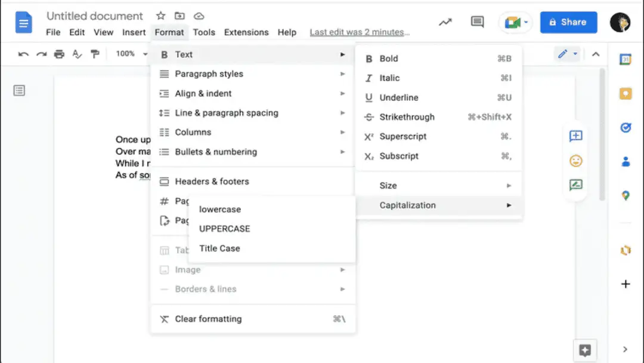Viewport: 644px width, 363px height.
Task: Open the editing mode pencil dropdown
Action: point(568,54)
